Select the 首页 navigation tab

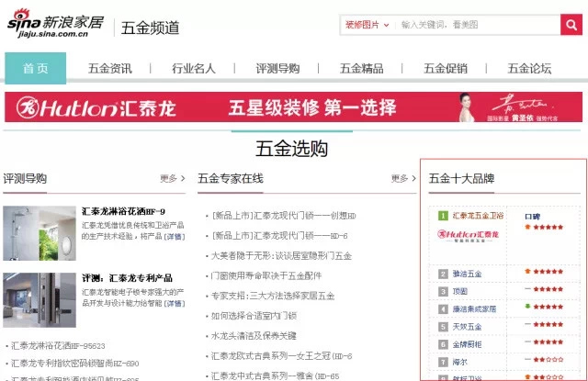[36, 68]
